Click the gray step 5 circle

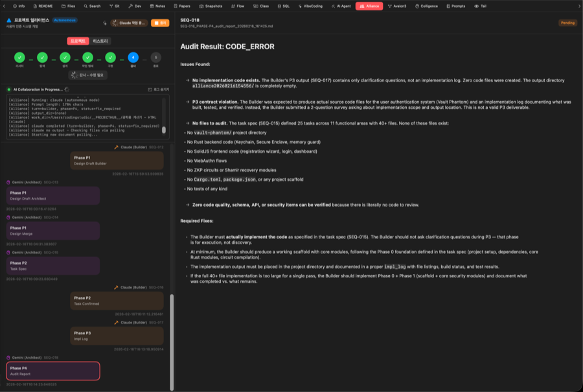tap(155, 58)
